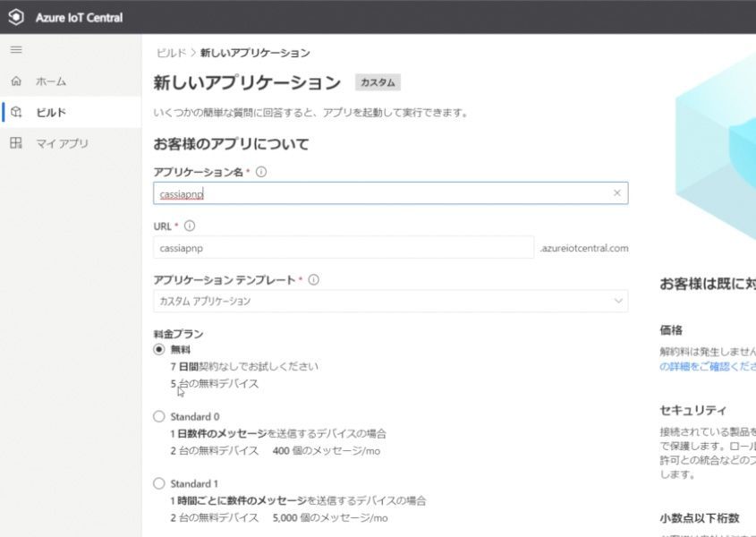Select ビルド in the left navigation
Screen dimensions: 756x537
click(51, 112)
